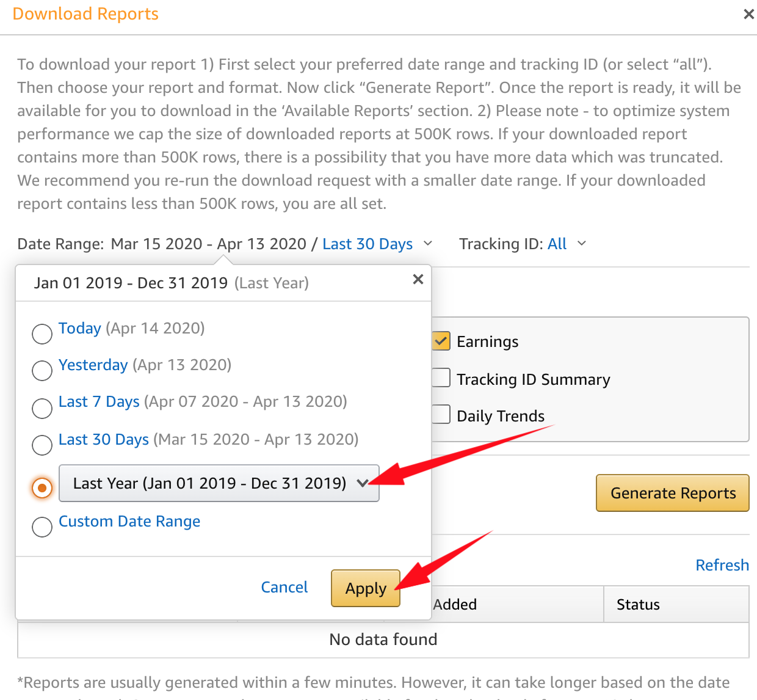The height and width of the screenshot is (700, 757).
Task: Click the selected Last Year radio button
Action: tap(42, 487)
